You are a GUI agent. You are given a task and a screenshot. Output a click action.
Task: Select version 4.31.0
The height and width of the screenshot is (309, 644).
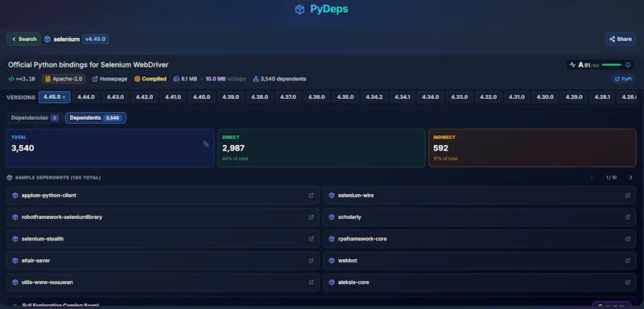point(517,97)
